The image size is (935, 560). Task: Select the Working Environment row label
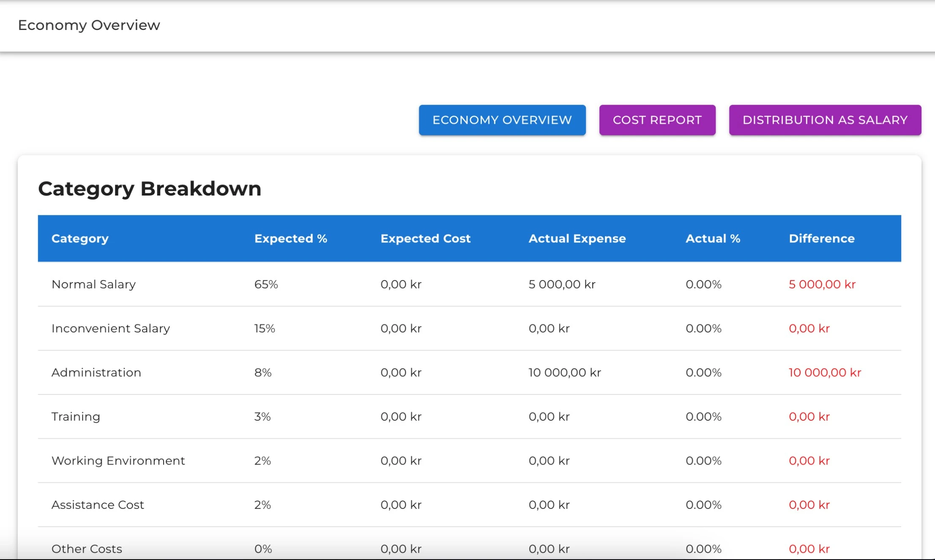pyautogui.click(x=118, y=460)
